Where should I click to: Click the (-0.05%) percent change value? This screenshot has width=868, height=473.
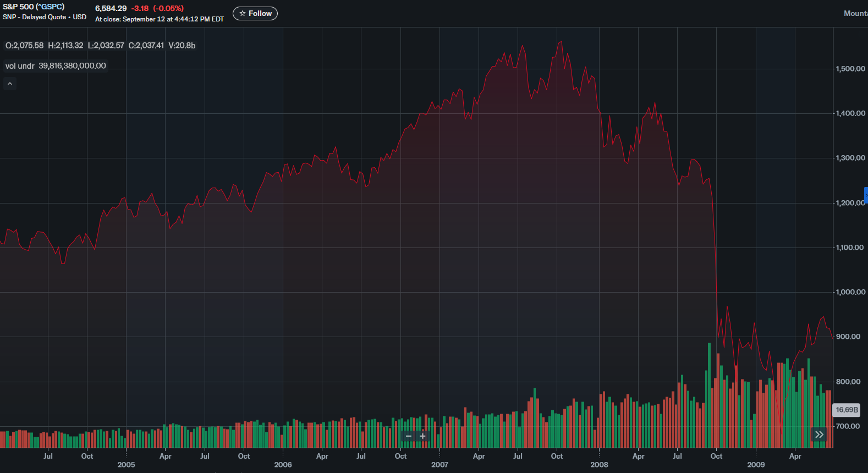pos(168,8)
